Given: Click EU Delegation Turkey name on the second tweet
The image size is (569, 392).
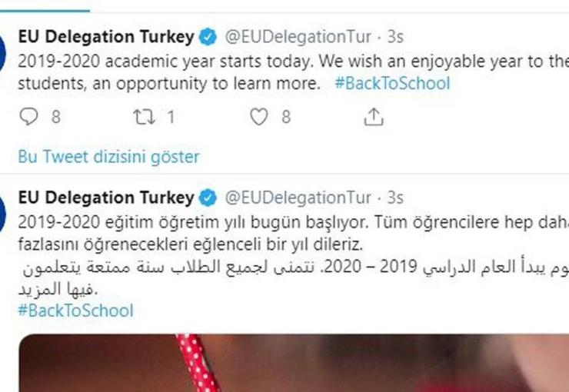Looking at the screenshot, I should (106, 198).
